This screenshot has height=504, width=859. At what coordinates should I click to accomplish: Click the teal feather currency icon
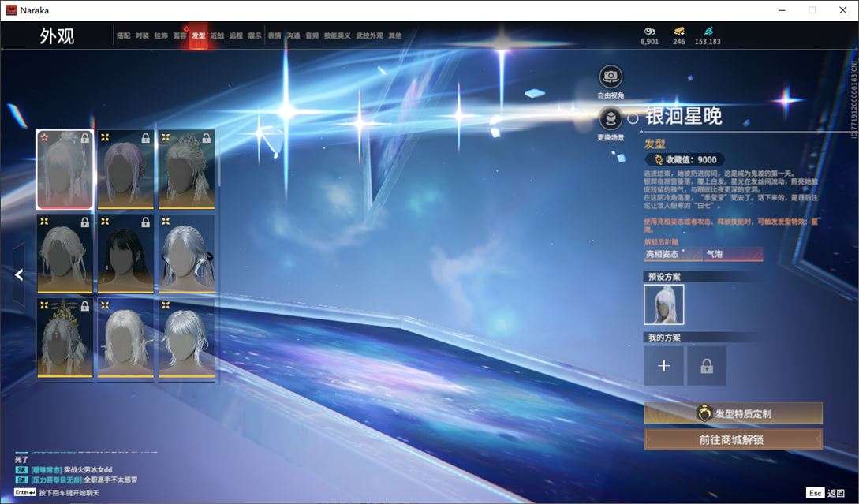pos(708,32)
